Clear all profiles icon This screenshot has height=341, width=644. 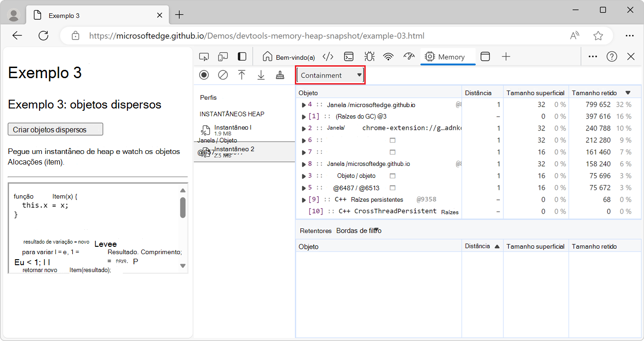pyautogui.click(x=223, y=75)
